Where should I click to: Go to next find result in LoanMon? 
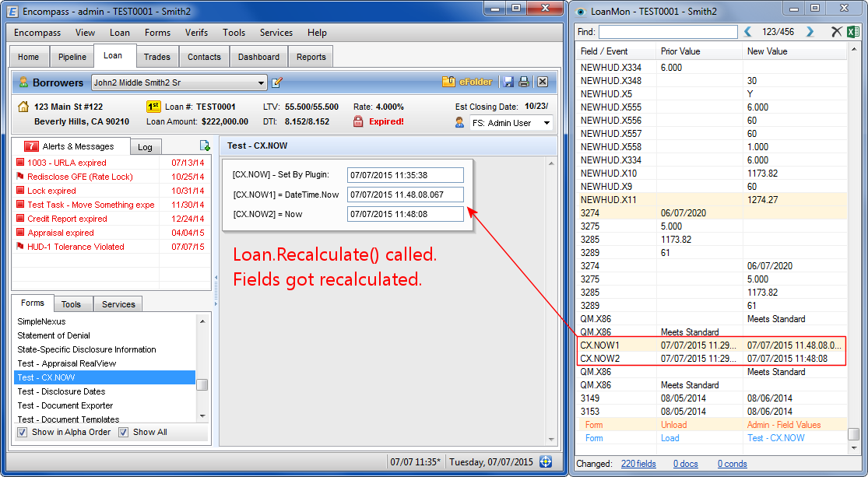[x=810, y=32]
